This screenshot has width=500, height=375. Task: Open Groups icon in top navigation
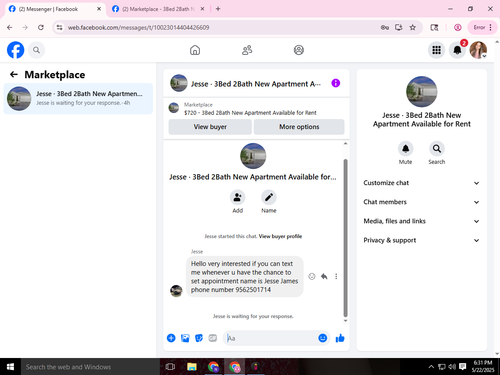pyautogui.click(x=299, y=50)
